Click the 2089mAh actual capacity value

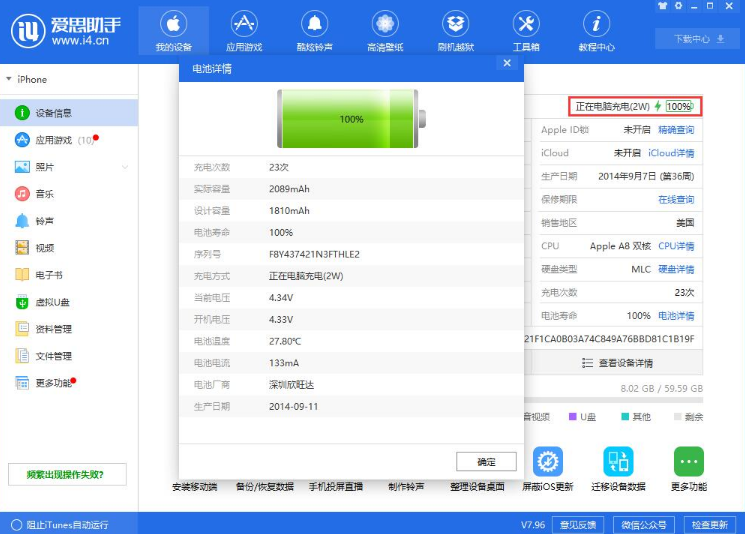click(289, 189)
